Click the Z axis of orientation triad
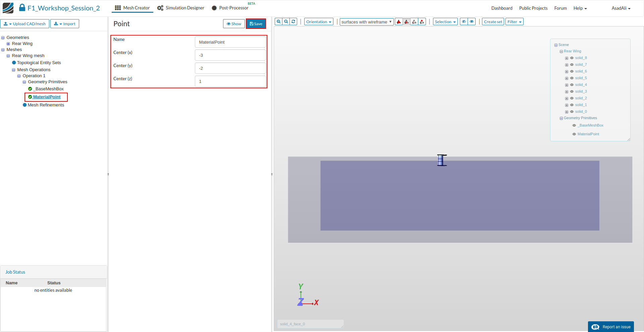The height and width of the screenshot is (332, 644). point(301,301)
